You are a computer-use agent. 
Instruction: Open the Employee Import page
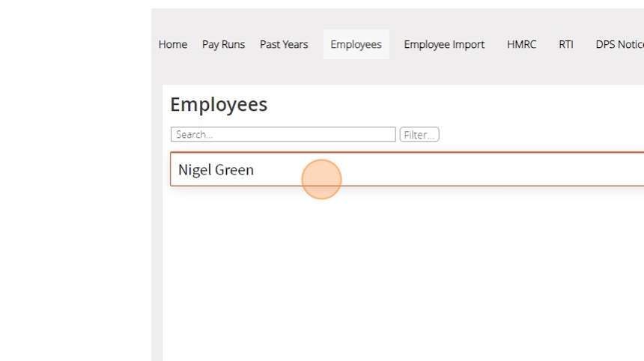444,44
